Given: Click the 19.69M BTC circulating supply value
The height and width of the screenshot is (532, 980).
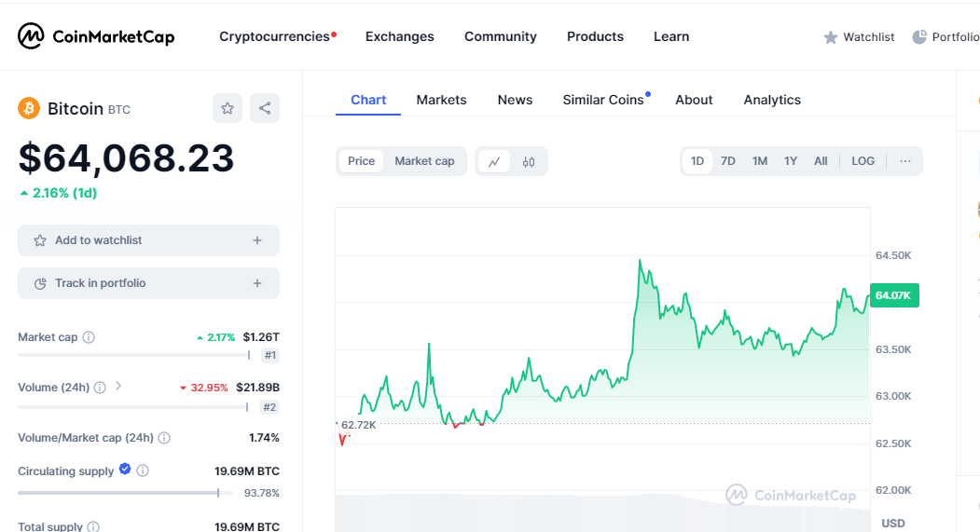Looking at the screenshot, I should 247,471.
